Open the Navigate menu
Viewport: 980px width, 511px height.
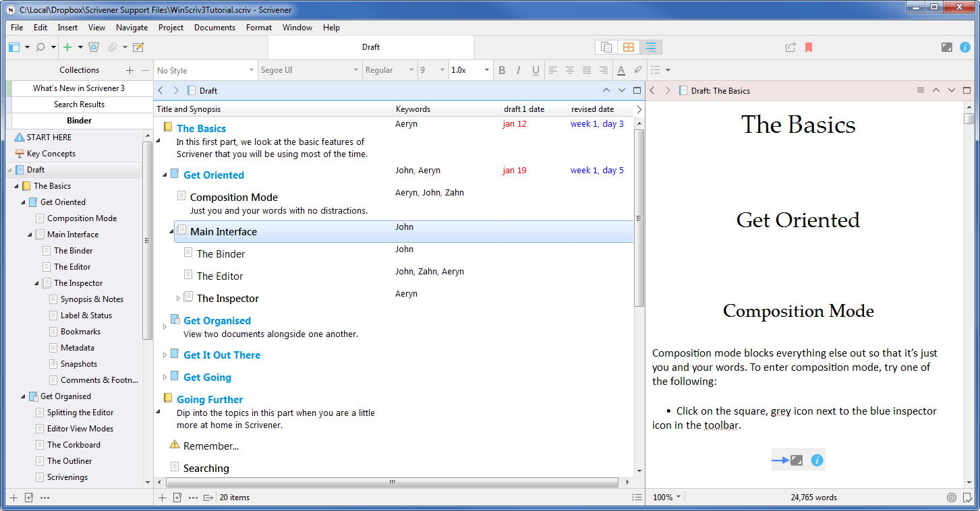tap(132, 28)
